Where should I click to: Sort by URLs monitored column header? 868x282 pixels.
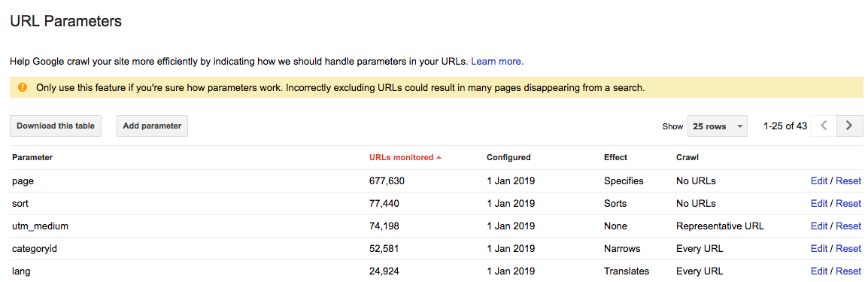pyautogui.click(x=405, y=158)
